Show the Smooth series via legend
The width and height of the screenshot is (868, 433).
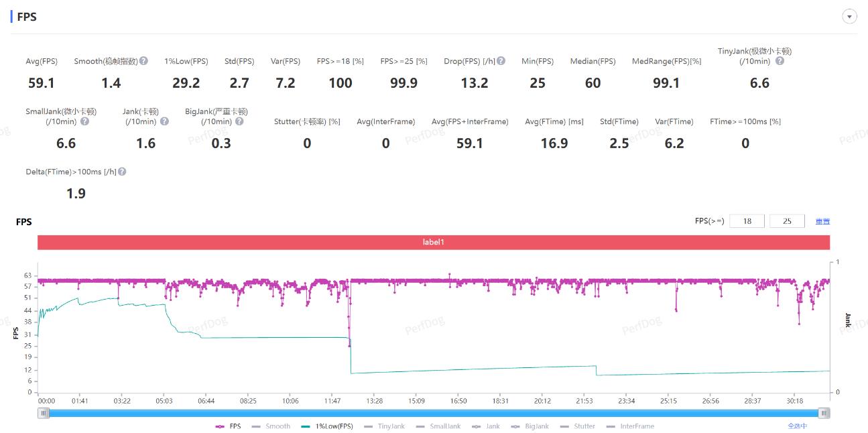271,426
